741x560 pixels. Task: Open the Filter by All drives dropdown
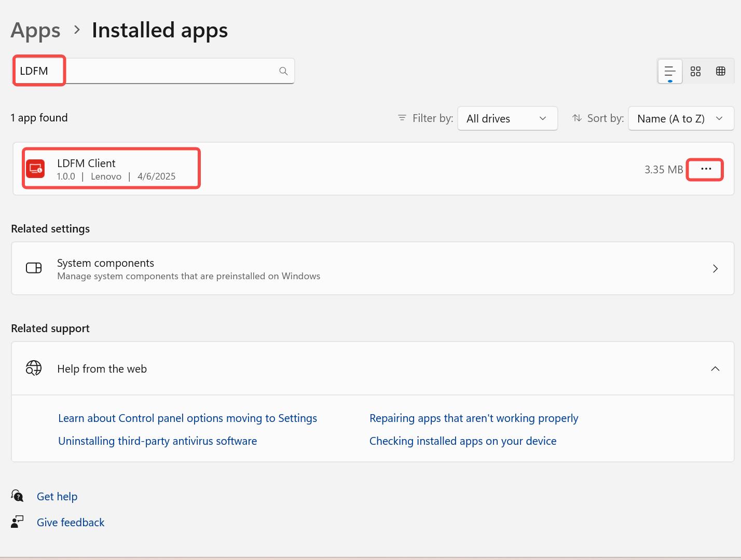point(507,118)
